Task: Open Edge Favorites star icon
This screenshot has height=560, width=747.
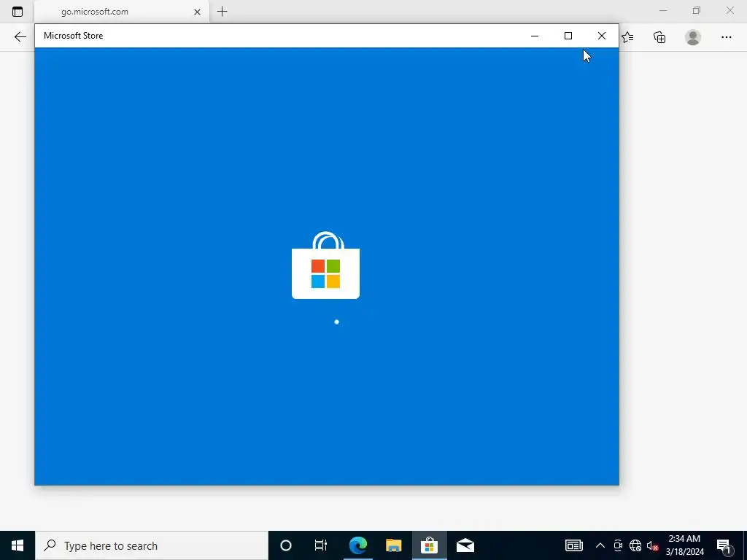Action: [628, 37]
